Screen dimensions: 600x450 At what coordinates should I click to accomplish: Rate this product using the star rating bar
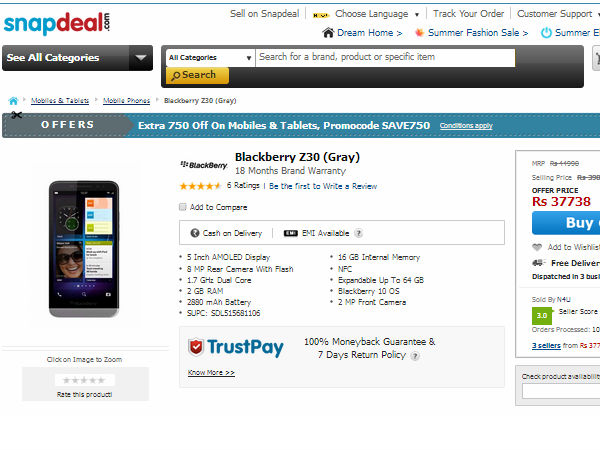pos(84,380)
